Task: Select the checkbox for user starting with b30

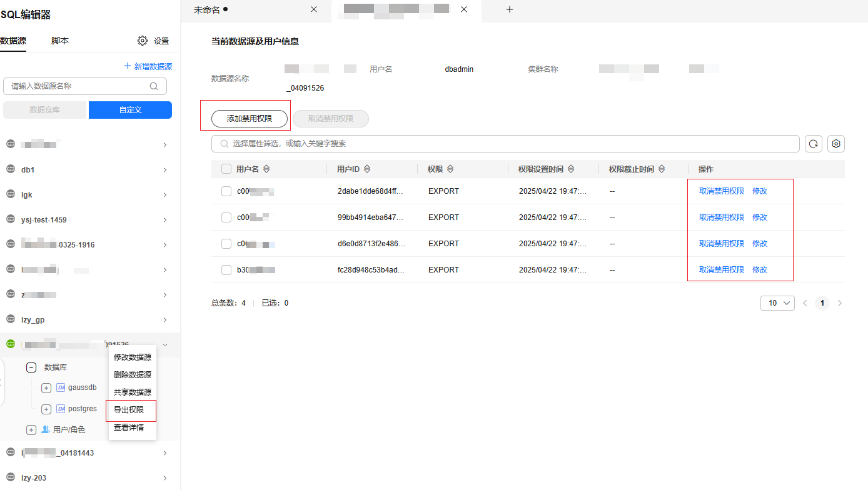Action: 226,270
